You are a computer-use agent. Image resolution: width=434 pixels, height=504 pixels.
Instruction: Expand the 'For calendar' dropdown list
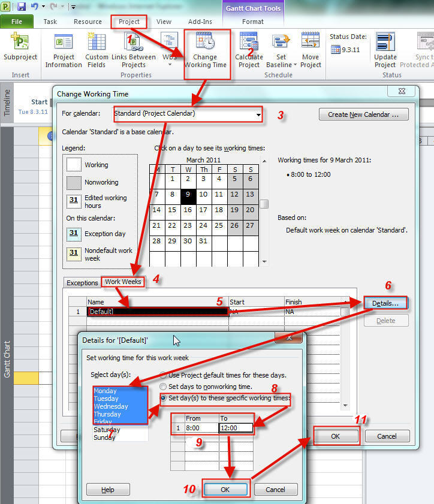(258, 114)
